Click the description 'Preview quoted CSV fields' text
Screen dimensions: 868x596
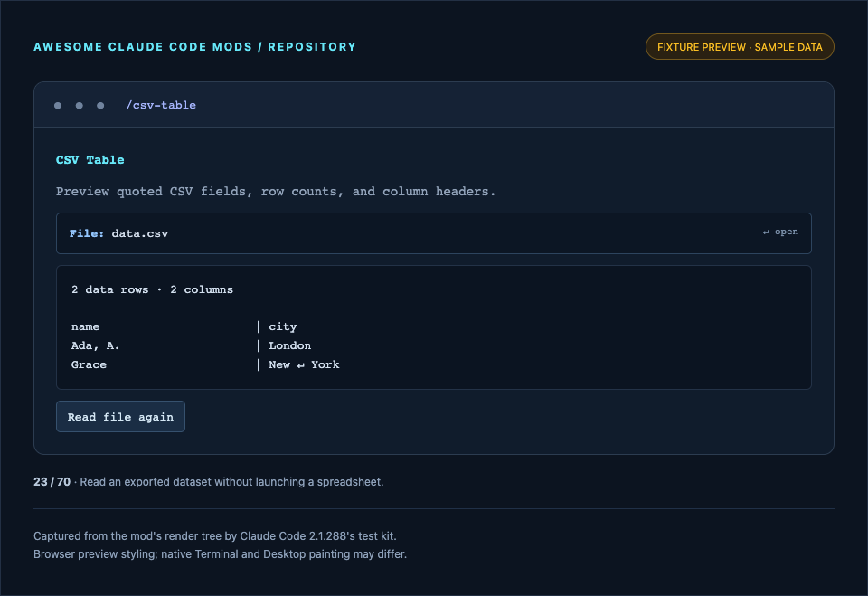point(276,192)
